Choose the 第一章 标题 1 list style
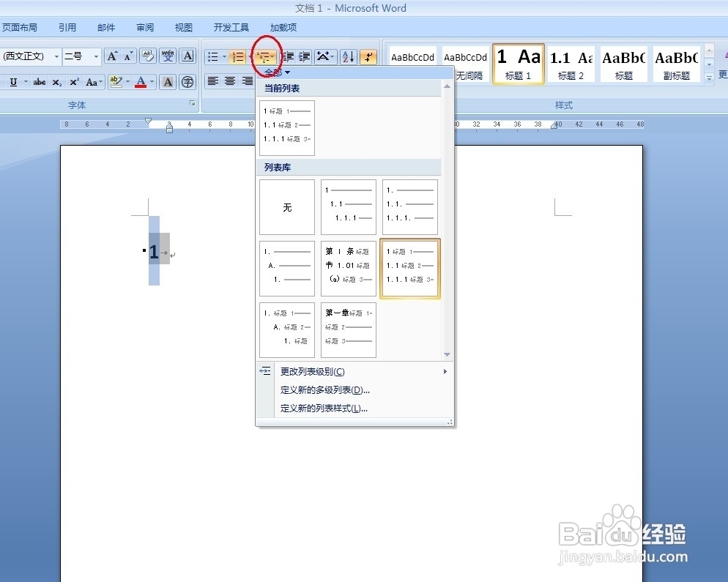The width and height of the screenshot is (728, 582). point(349,330)
